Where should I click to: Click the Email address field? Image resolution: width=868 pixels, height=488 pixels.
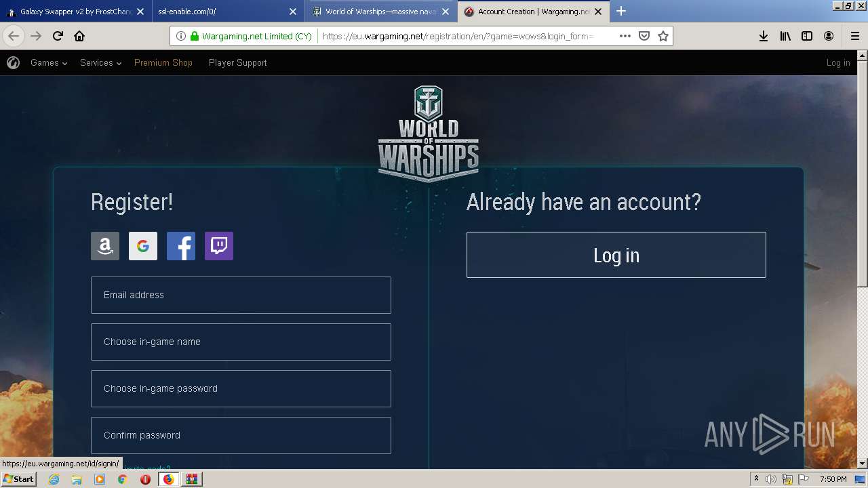coord(241,295)
